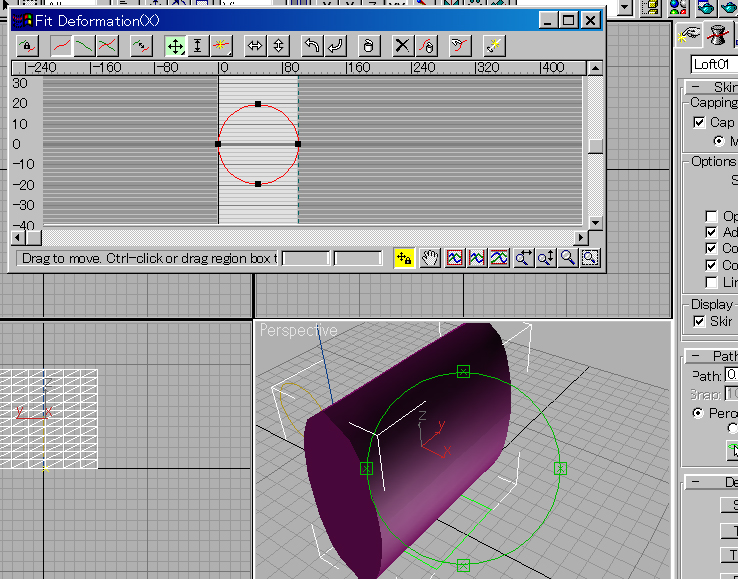Select top control point on red circle
738x579 pixels.
click(258, 104)
